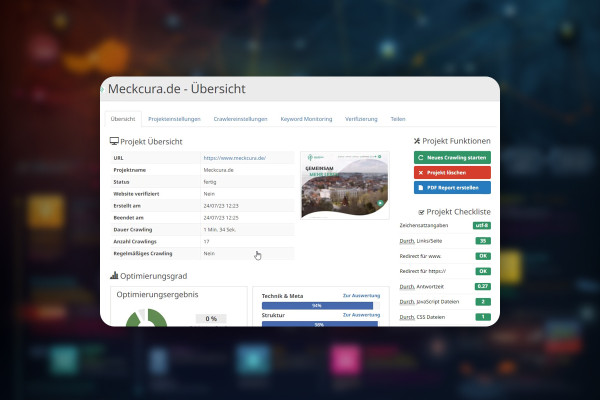Screen dimensions: 600x400
Task: Click the Projekt löschen button
Action: pos(452,173)
